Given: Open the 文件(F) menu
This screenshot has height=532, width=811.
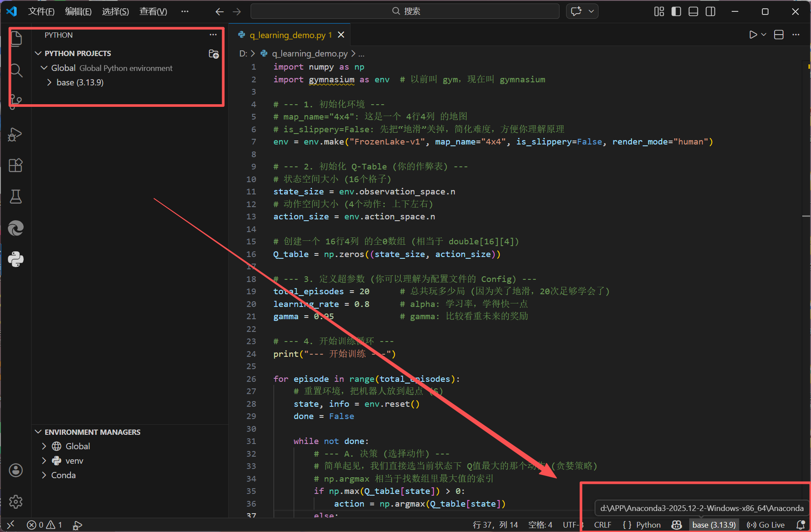Looking at the screenshot, I should tap(41, 11).
